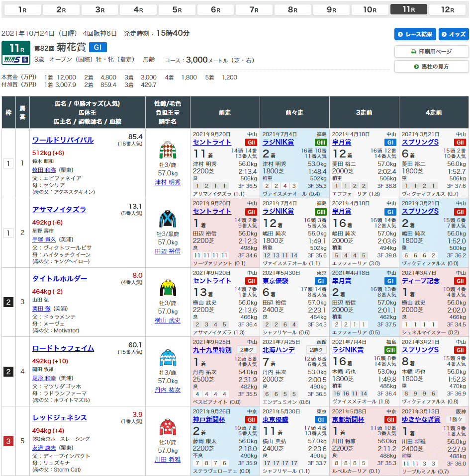
Task: Open horse ワールドドリバイバル profile
Action: (x=63, y=140)
